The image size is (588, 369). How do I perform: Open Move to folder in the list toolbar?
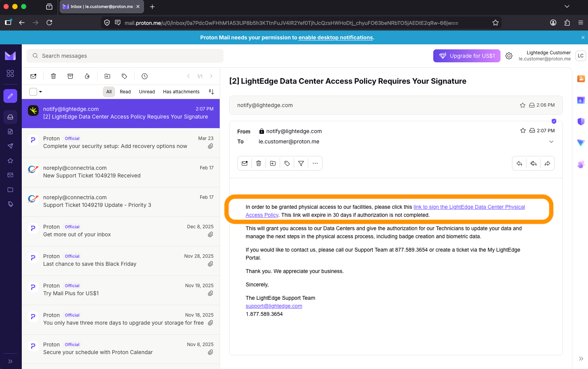(x=107, y=76)
